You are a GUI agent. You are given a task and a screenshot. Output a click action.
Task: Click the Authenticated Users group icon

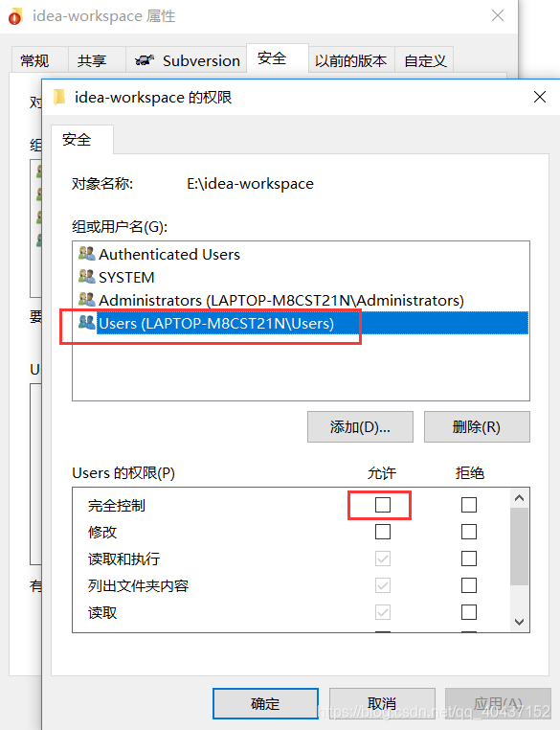tap(86, 254)
